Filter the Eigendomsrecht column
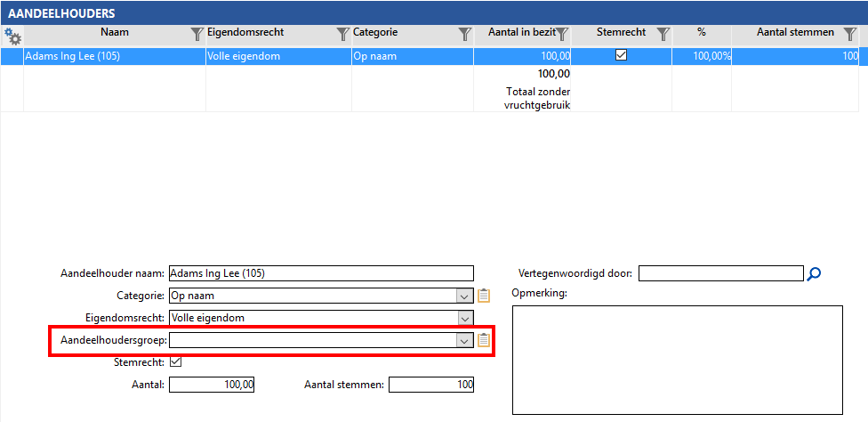The width and height of the screenshot is (868, 422). [x=343, y=35]
